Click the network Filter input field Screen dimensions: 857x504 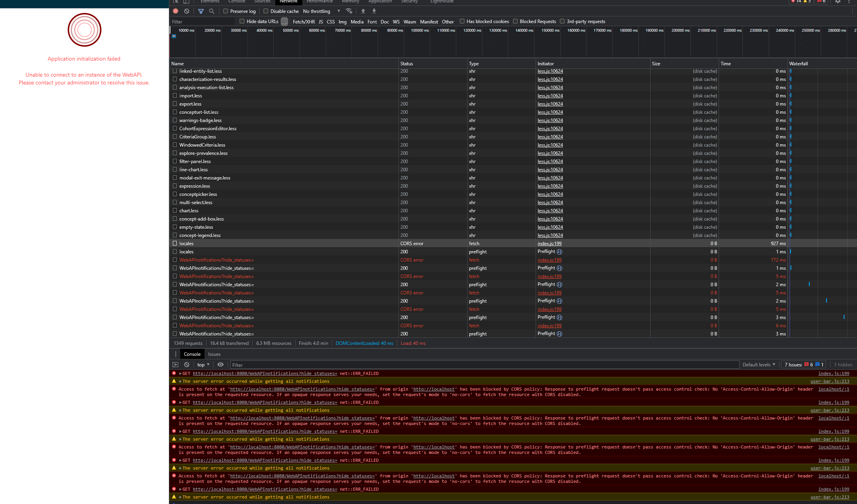[x=203, y=22]
